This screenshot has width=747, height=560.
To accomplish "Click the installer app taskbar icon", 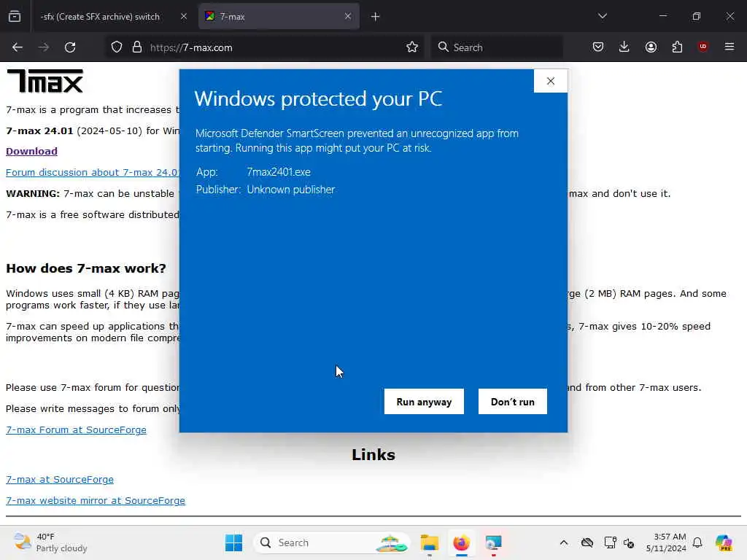I will pyautogui.click(x=494, y=542).
